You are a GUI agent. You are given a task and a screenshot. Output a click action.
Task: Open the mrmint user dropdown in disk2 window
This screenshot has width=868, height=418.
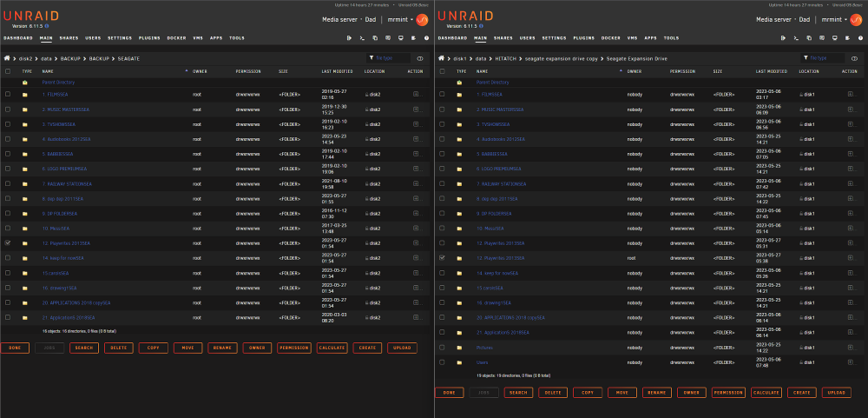coord(400,19)
